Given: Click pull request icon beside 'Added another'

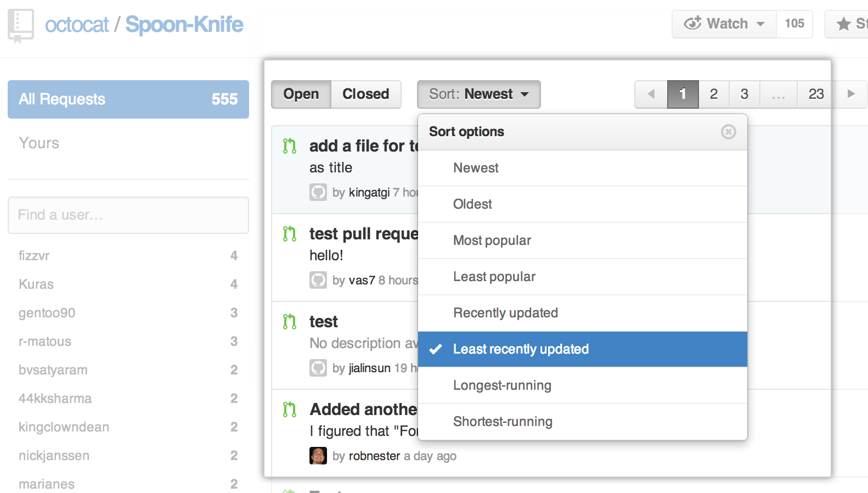Looking at the screenshot, I should [290, 410].
